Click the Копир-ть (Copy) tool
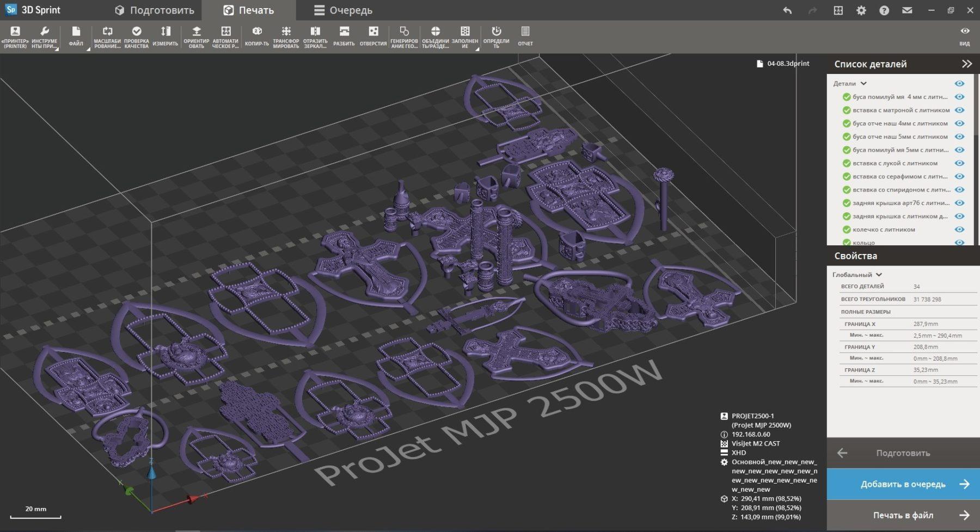This screenshot has width=980, height=532. point(257,37)
